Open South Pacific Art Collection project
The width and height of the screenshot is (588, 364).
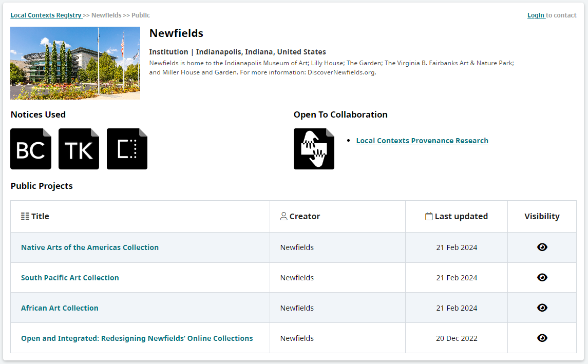[x=70, y=278]
